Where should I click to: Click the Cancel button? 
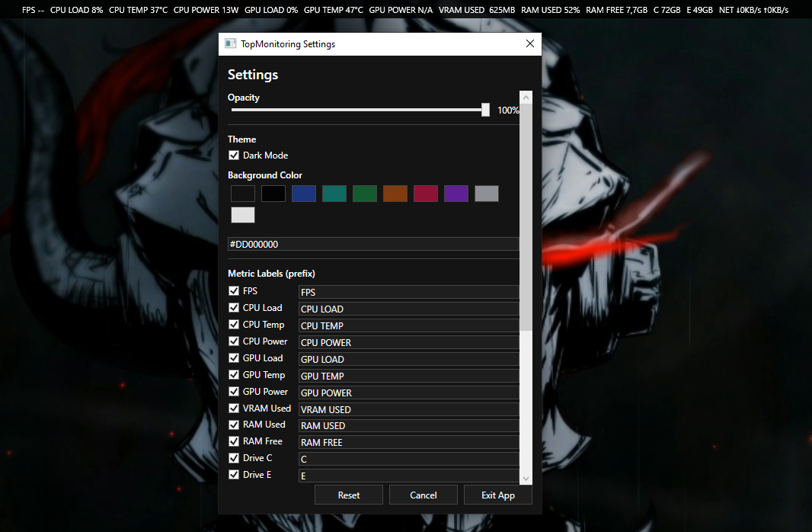423,494
